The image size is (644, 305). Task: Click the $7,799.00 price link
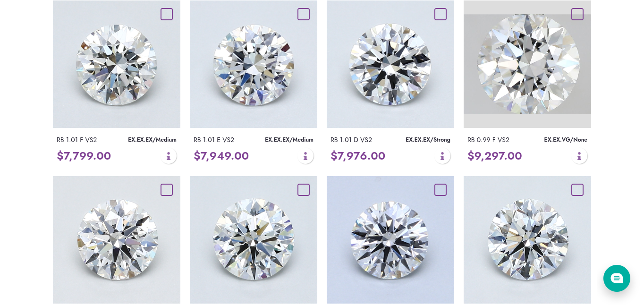(x=84, y=156)
